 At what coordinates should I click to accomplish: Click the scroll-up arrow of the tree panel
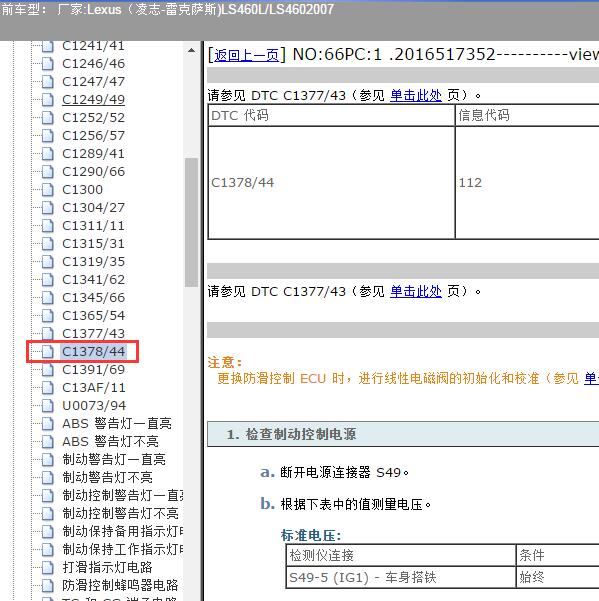(x=191, y=51)
